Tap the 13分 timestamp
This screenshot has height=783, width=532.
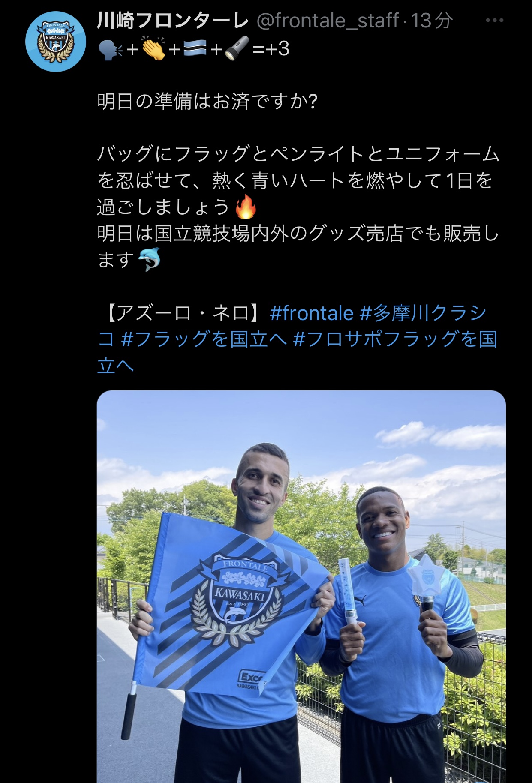coord(432,21)
